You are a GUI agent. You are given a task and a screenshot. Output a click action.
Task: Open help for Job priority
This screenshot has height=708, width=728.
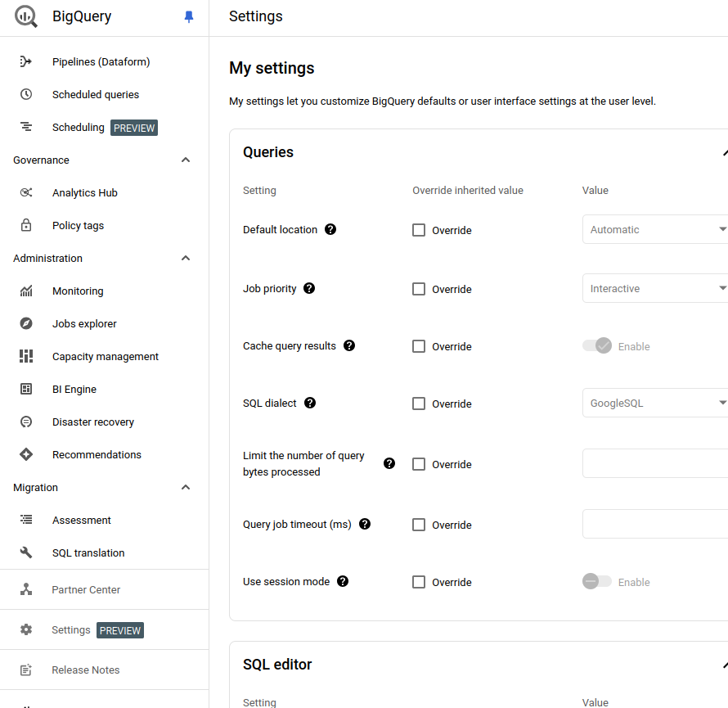309,288
